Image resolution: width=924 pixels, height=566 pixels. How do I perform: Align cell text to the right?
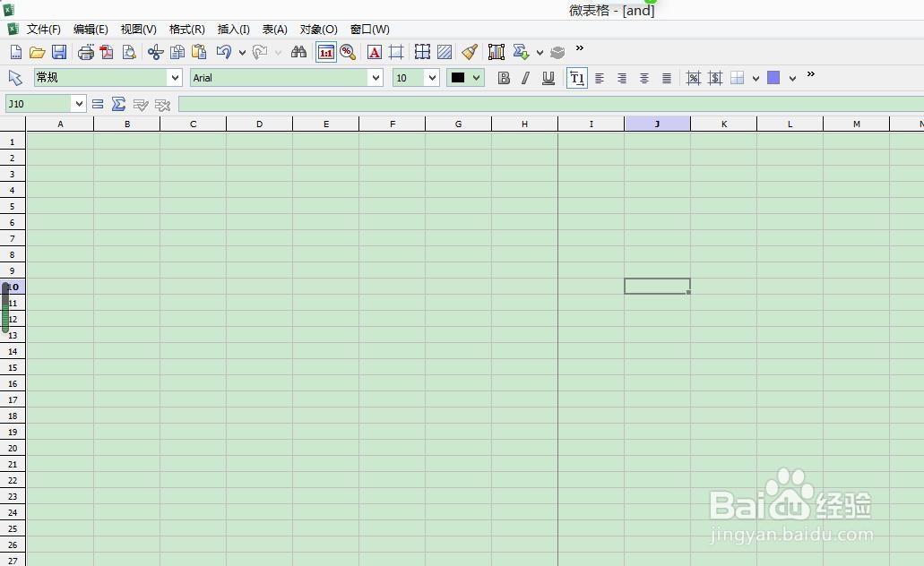pyautogui.click(x=622, y=78)
